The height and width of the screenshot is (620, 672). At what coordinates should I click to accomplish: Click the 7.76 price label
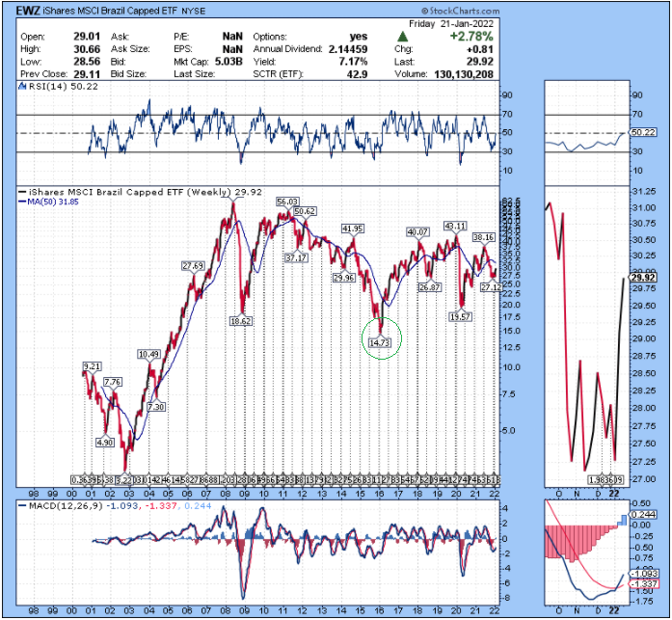[x=112, y=382]
